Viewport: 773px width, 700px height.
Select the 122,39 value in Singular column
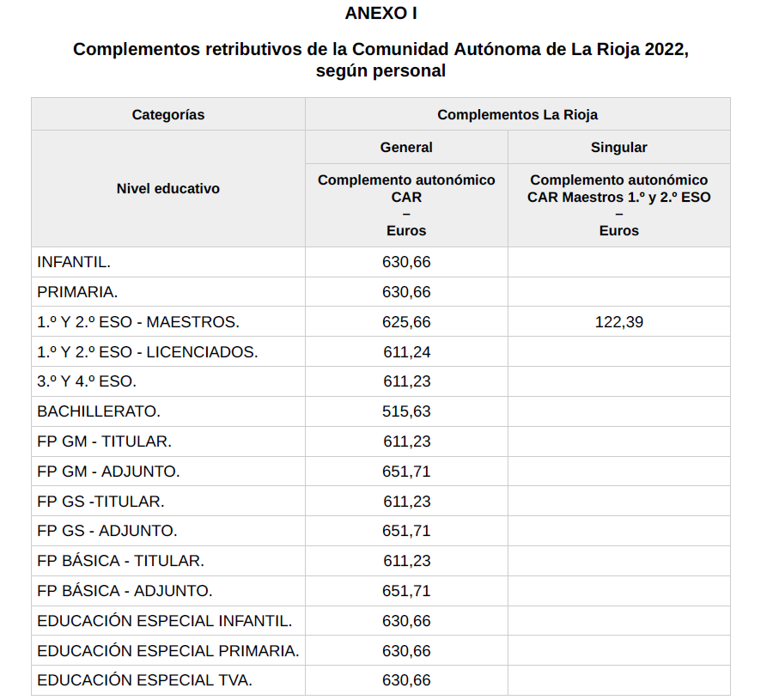[618, 322]
